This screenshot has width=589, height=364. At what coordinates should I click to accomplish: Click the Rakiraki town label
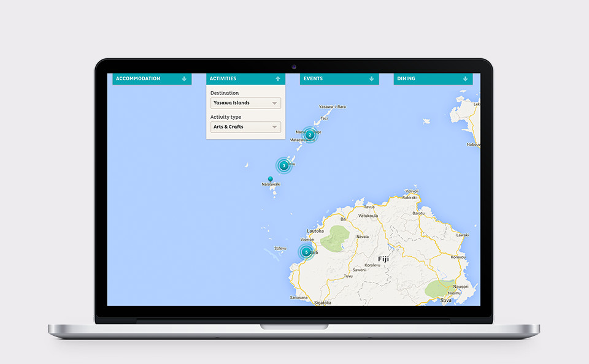pos(409,197)
